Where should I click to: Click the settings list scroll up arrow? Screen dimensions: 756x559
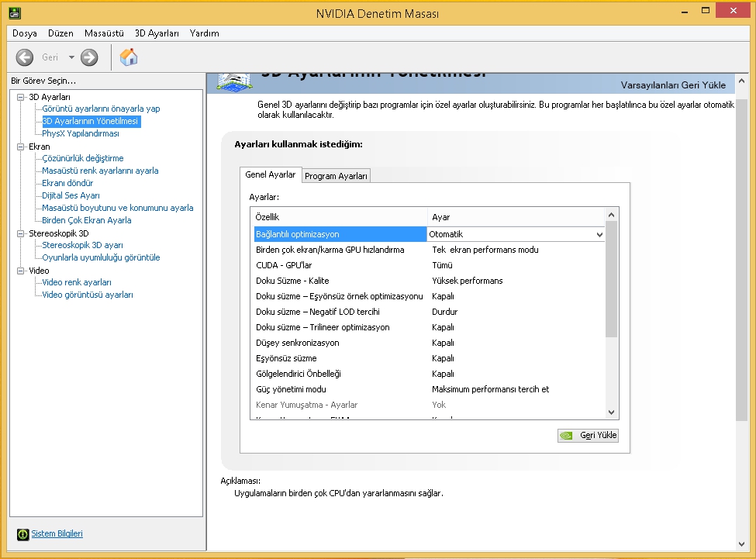point(611,215)
